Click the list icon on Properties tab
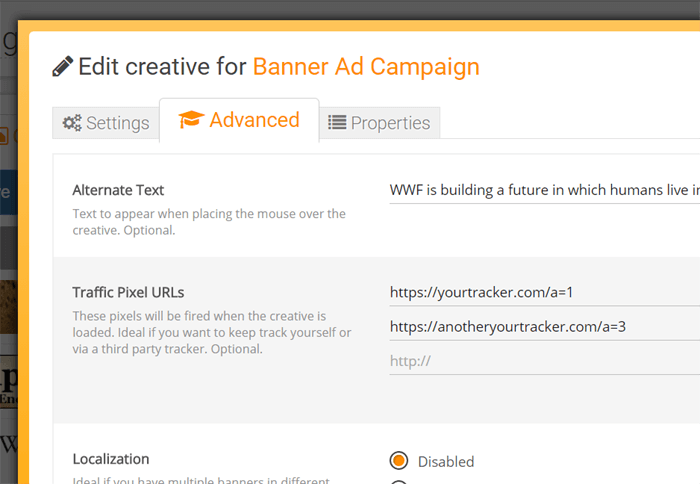This screenshot has height=484, width=700. click(337, 122)
